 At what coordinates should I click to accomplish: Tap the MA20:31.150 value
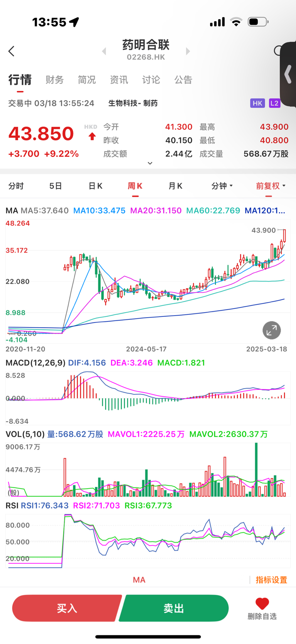(156, 211)
